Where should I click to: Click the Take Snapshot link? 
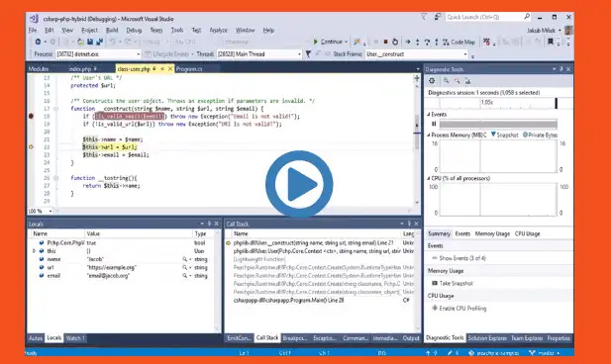tap(456, 283)
